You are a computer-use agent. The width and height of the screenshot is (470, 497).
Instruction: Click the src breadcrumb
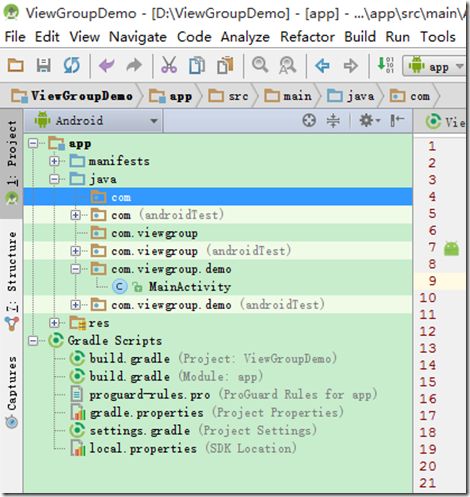(x=228, y=96)
